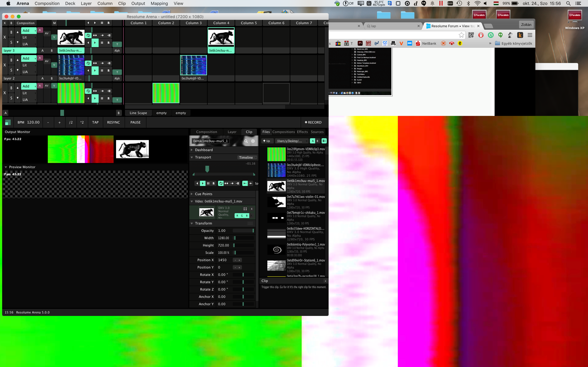588x367 pixels.
Task: Toggle the Alph button on layer 3
Action: [117, 50]
